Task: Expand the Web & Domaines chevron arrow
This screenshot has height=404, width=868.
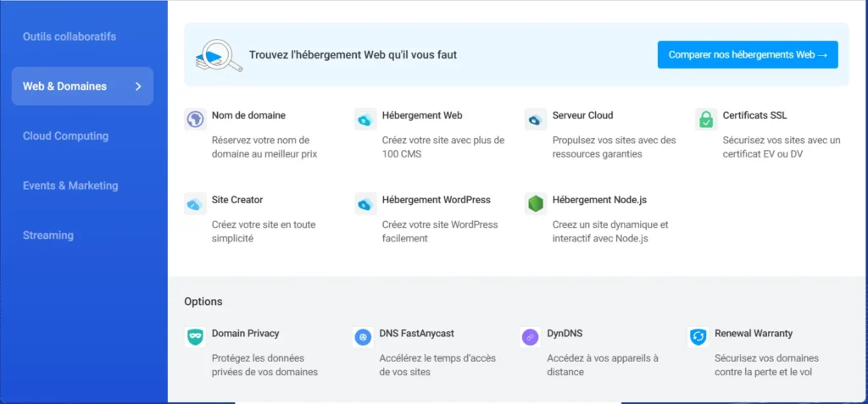Action: click(x=139, y=86)
